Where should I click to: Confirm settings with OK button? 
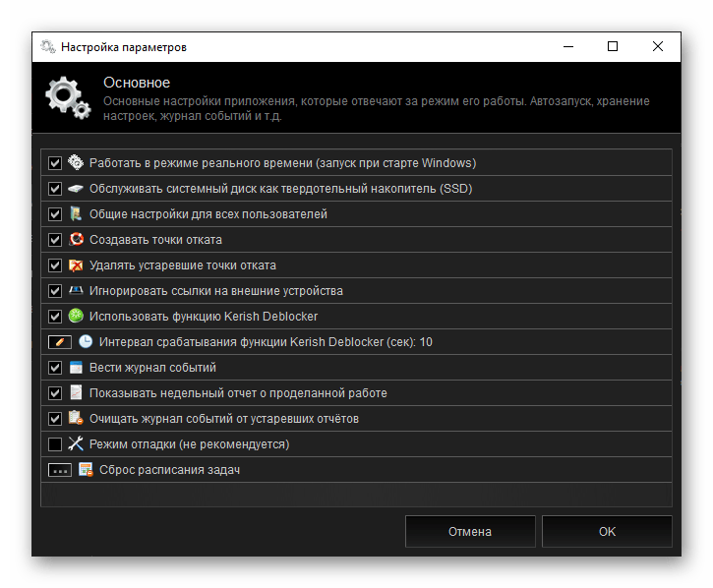607,531
